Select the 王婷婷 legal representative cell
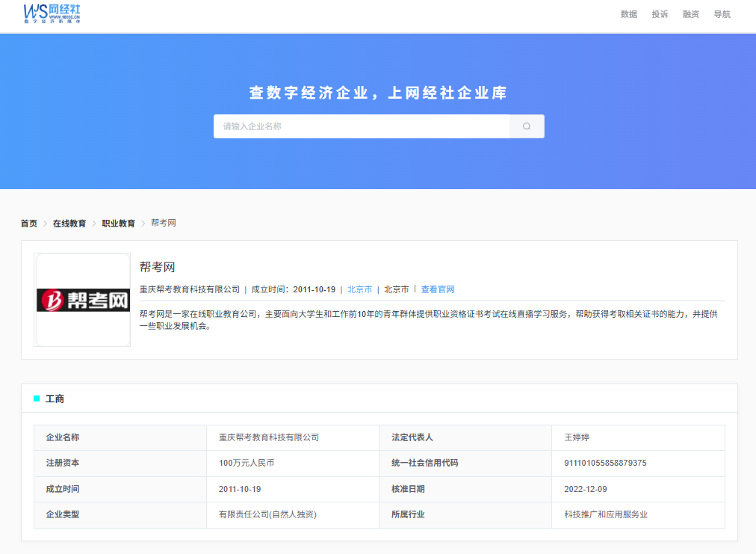The image size is (756, 554). click(x=639, y=437)
